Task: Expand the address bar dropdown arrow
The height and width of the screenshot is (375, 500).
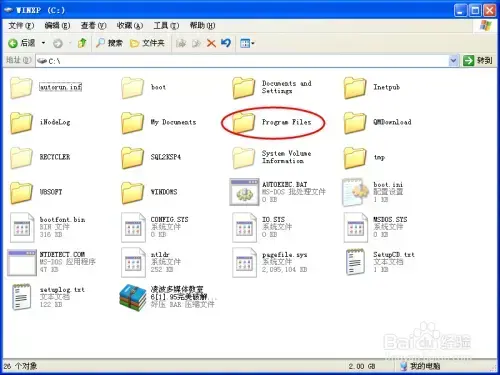Action: coord(453,61)
